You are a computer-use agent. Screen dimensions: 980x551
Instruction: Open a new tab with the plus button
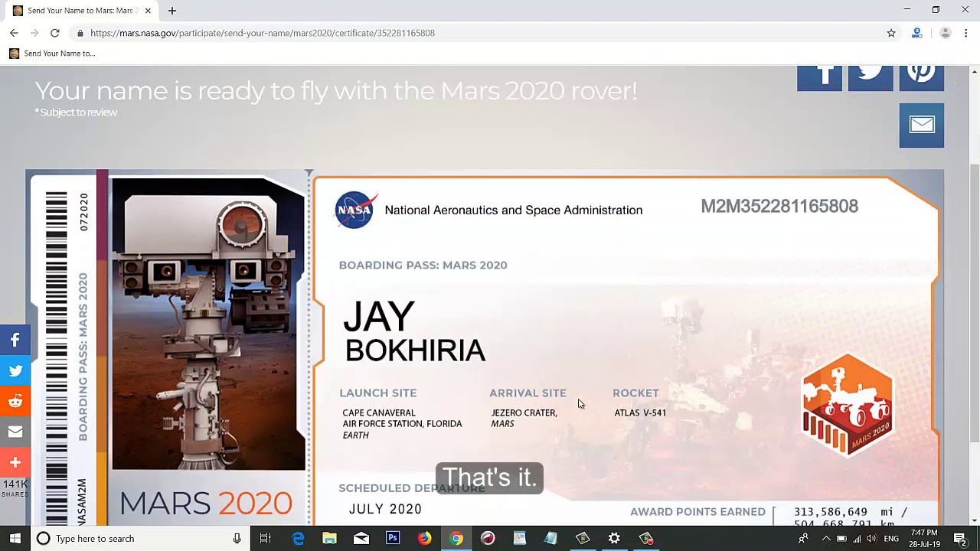172,11
